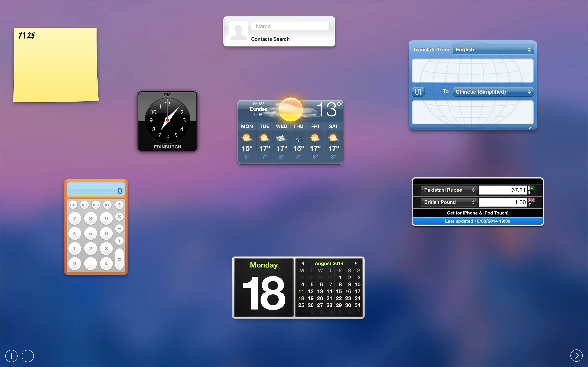
Task: Click the minus icon to manage widgets
Action: click(x=28, y=356)
